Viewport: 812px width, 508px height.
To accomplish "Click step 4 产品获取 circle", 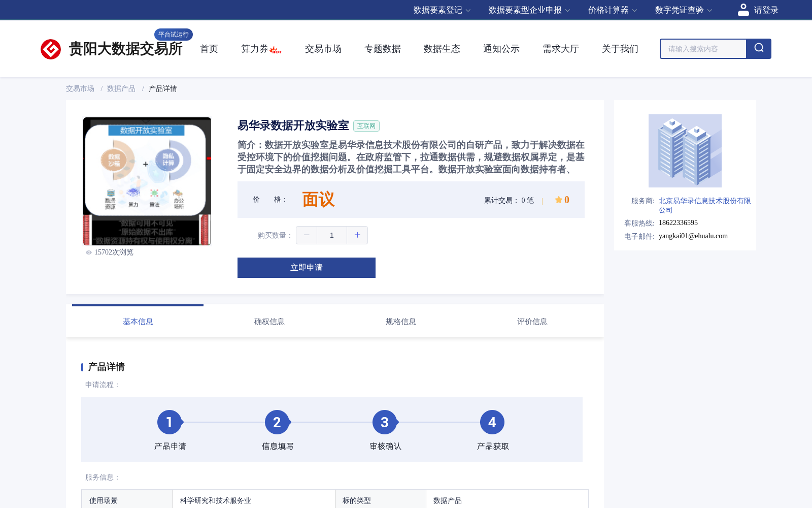I will tap(492, 422).
